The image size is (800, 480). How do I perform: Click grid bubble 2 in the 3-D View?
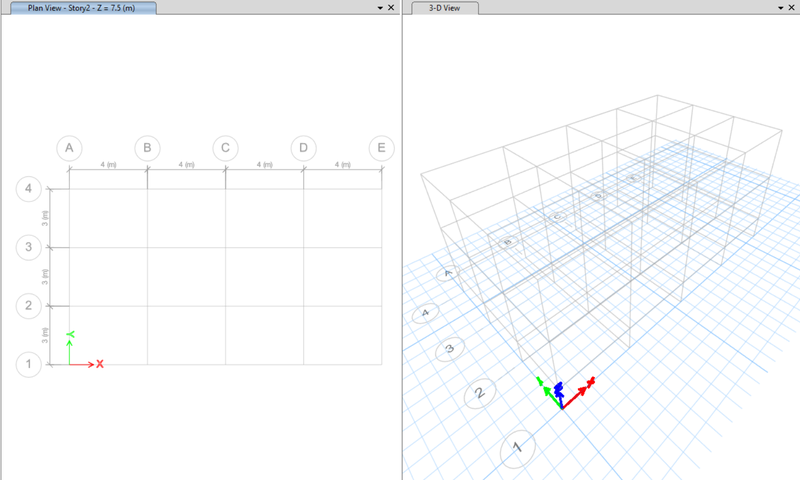point(480,393)
